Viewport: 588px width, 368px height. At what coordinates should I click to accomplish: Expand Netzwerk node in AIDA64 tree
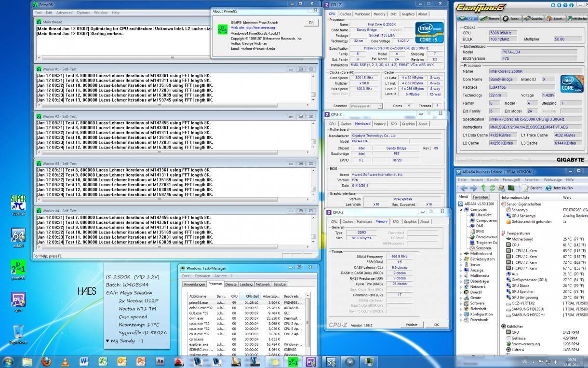click(461, 286)
